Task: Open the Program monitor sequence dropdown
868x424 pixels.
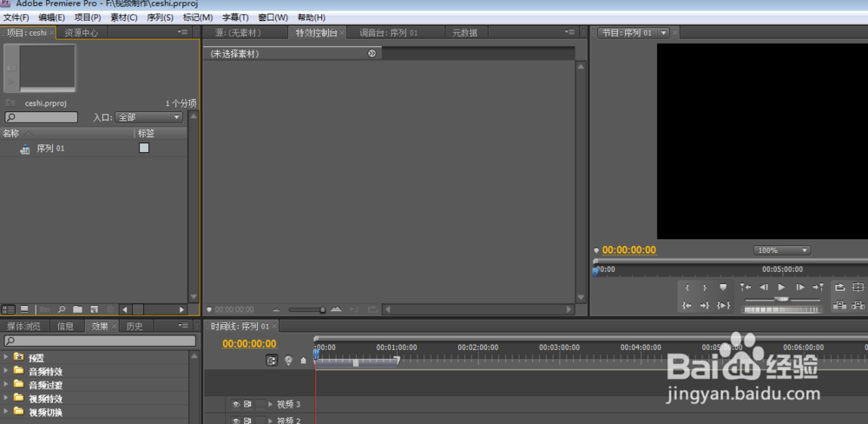Action: pos(663,33)
